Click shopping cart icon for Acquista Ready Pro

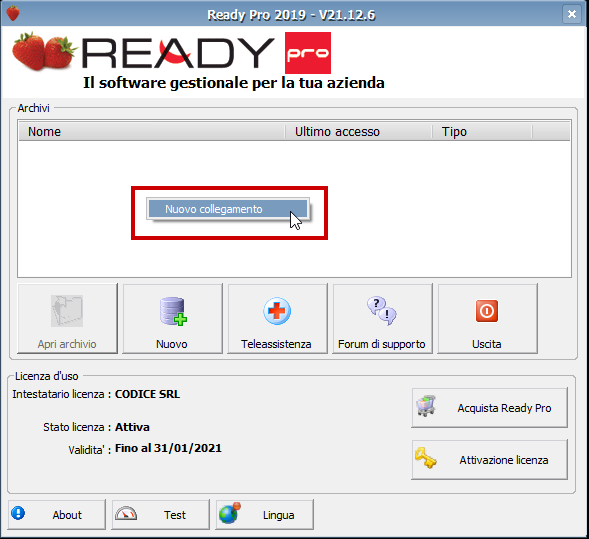[426, 406]
